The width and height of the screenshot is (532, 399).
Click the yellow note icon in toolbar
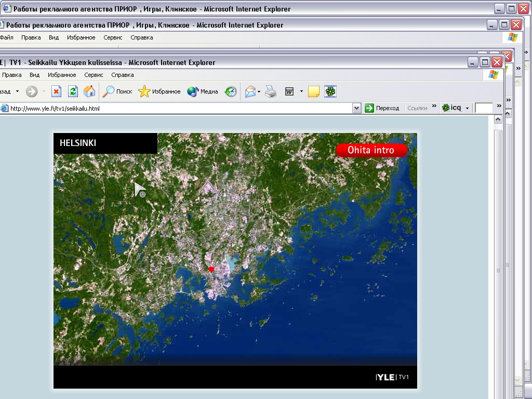coord(313,91)
